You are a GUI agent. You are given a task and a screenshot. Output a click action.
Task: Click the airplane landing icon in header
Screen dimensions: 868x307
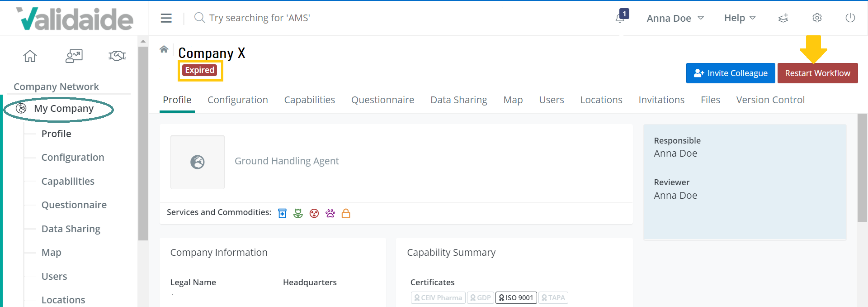(x=783, y=18)
